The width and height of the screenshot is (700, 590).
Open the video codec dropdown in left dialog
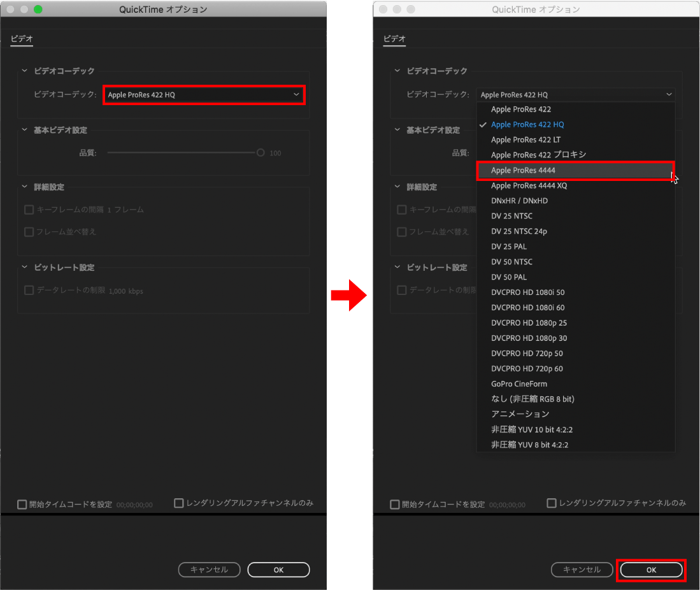click(204, 95)
